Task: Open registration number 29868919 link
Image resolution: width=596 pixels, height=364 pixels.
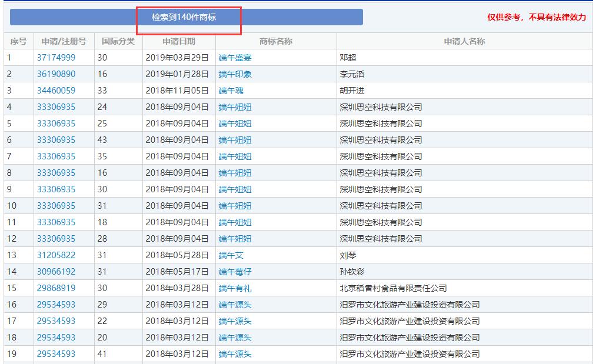Action: (x=56, y=288)
